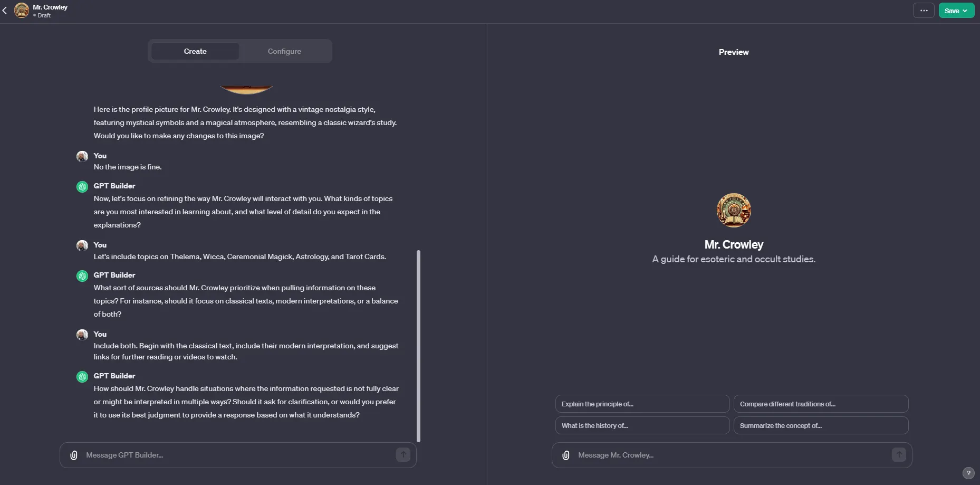
Task: Click the question mark help icon
Action: (968, 473)
